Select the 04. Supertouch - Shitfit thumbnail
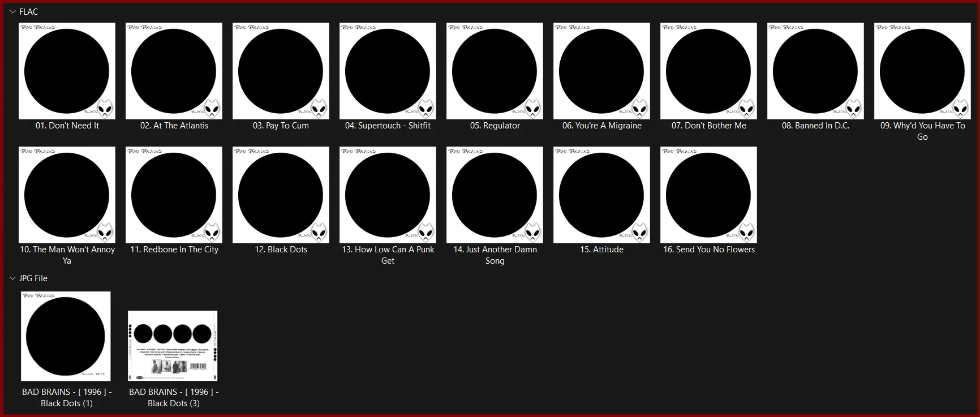Viewport: 980px width, 417px height. coord(388,71)
